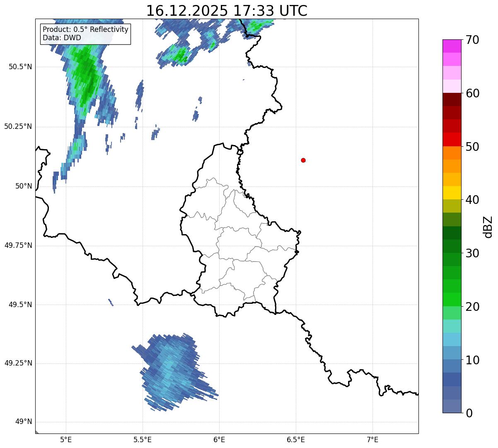Click the 49.5°N latitude label
This screenshot has width=498, height=448.
(20, 305)
